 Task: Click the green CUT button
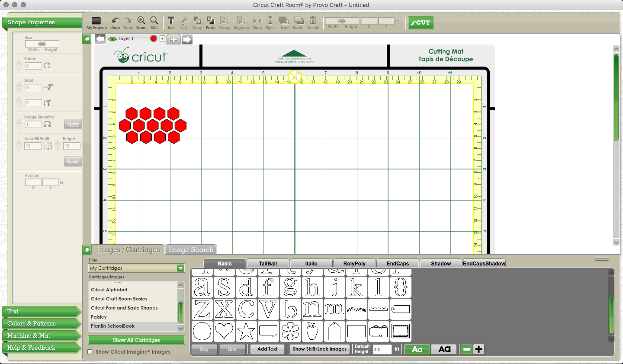click(421, 22)
